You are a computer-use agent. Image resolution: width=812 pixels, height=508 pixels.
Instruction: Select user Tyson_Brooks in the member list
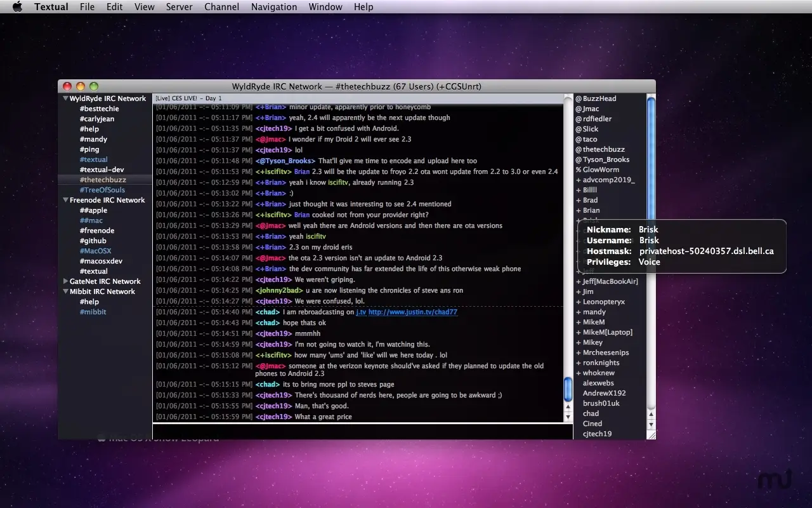pos(603,159)
